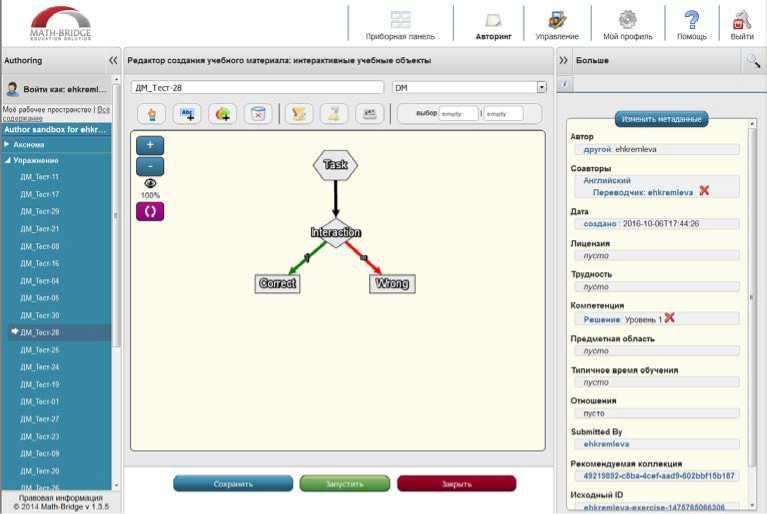Click Изменить метаданные button

click(661, 119)
